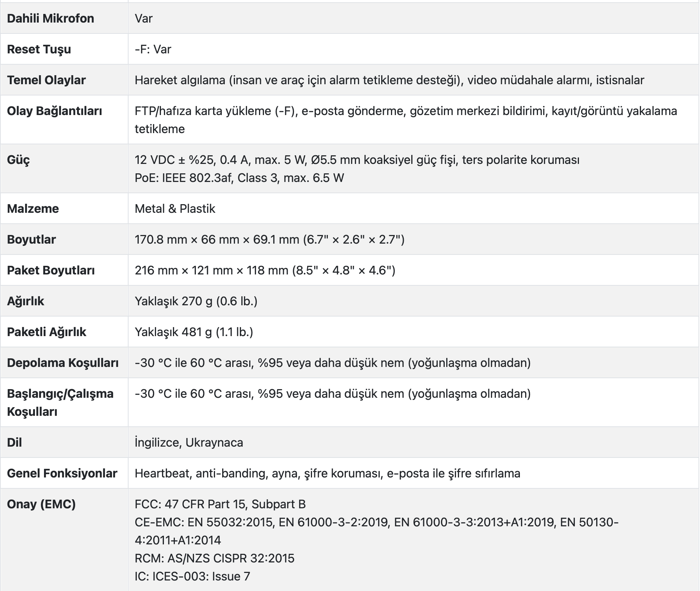Viewport: 700px width, 591px height.
Task: Click the "Boyutlar" row header
Action: tap(32, 239)
